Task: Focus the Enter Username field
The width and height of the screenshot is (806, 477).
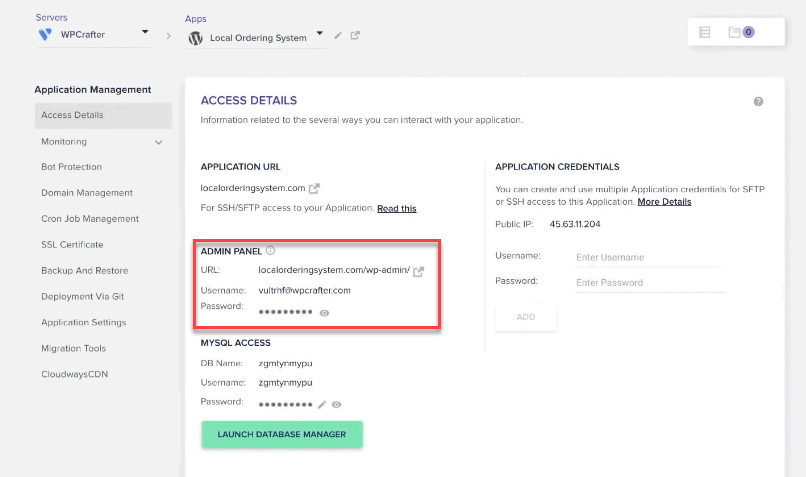Action: tap(649, 258)
